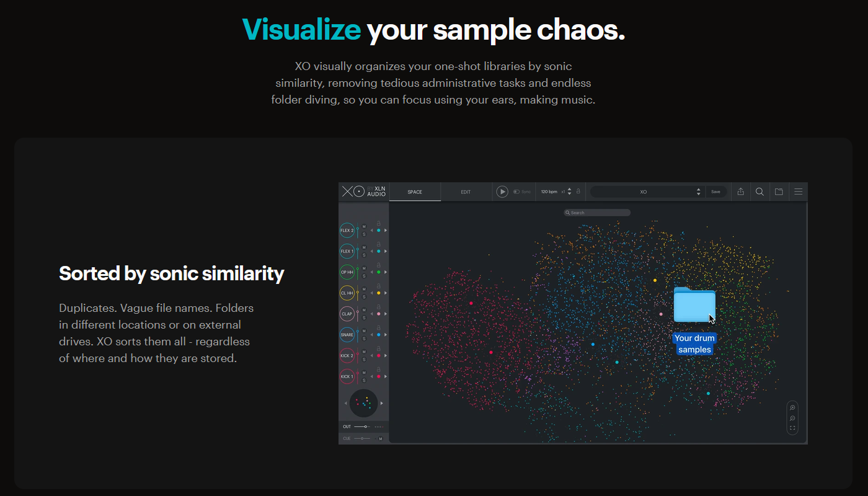Click the tempo lock icon beside the bpm
The height and width of the screenshot is (496, 868).
[578, 192]
